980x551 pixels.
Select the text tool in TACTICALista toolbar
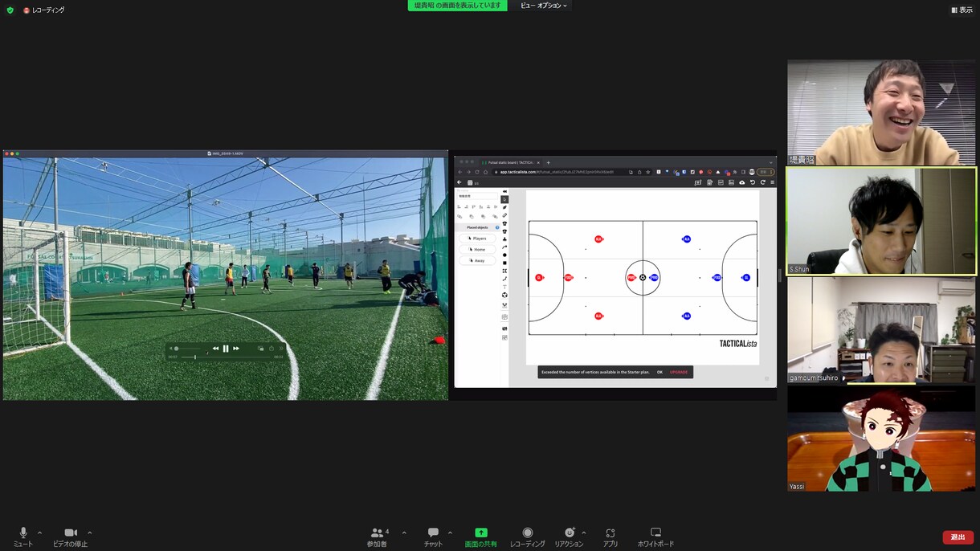pos(504,287)
